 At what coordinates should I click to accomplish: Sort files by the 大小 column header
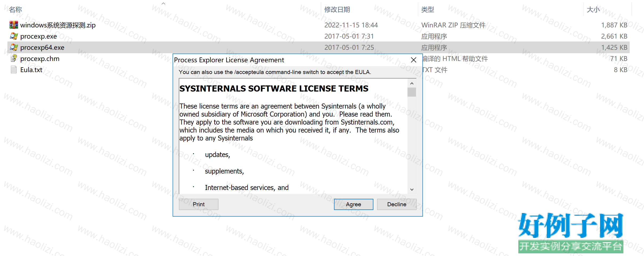click(x=593, y=10)
